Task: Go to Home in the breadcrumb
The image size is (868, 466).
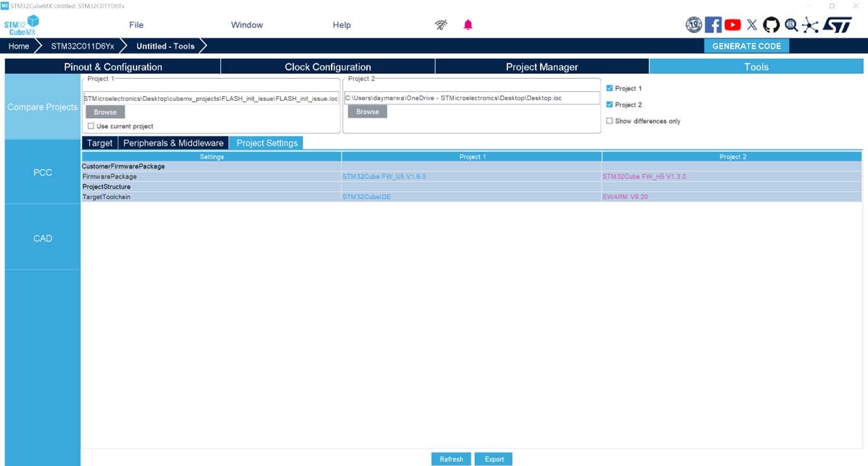Action: coord(19,46)
